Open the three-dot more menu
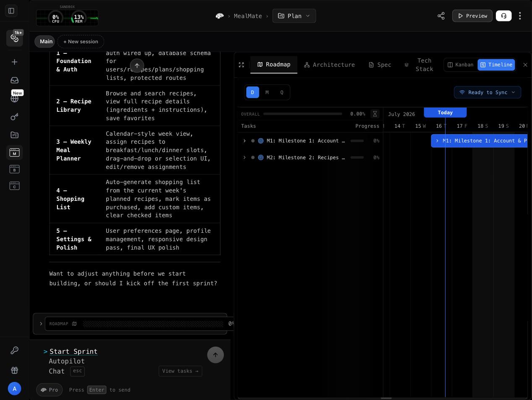532x400 pixels. [520, 16]
